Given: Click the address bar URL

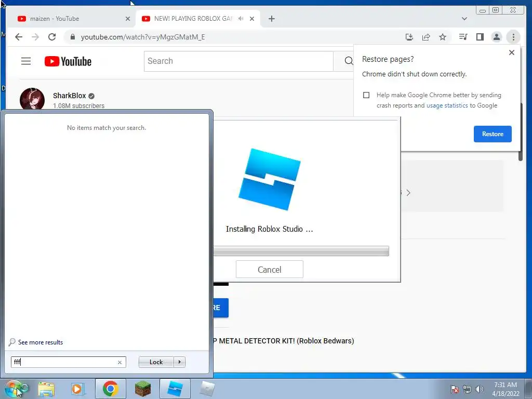Looking at the screenshot, I should coord(143,37).
